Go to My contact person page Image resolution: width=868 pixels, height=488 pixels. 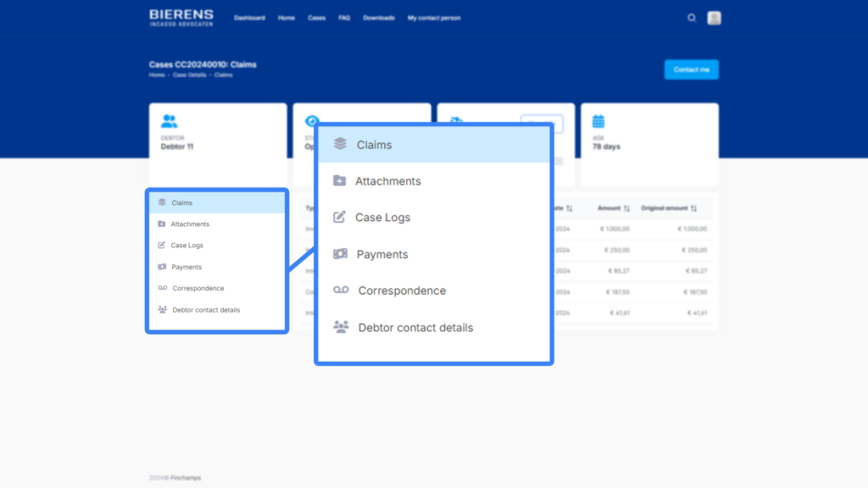click(434, 18)
